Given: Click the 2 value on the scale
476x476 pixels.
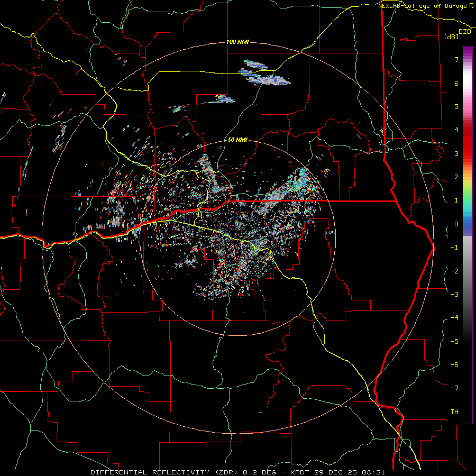Looking at the screenshot, I should pyautogui.click(x=456, y=177).
